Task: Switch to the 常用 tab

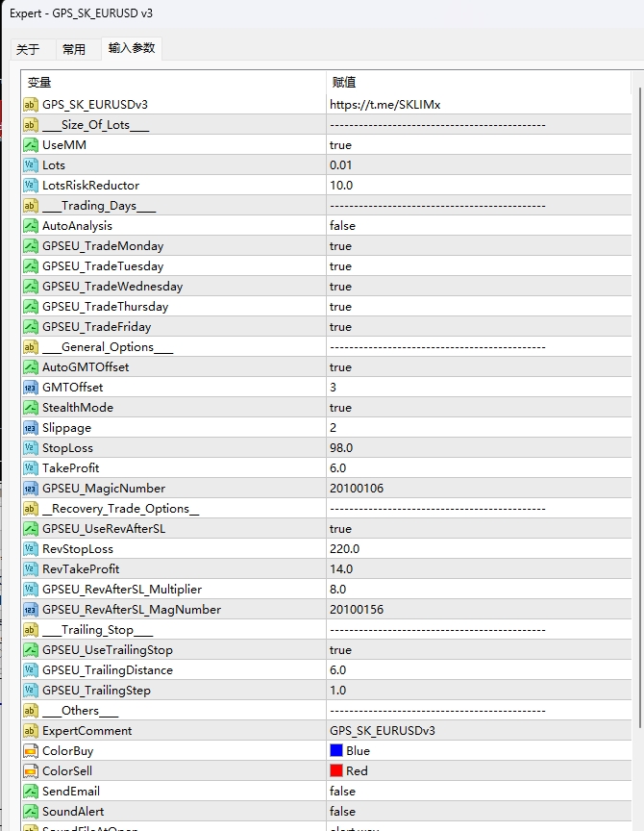Action: point(74,50)
